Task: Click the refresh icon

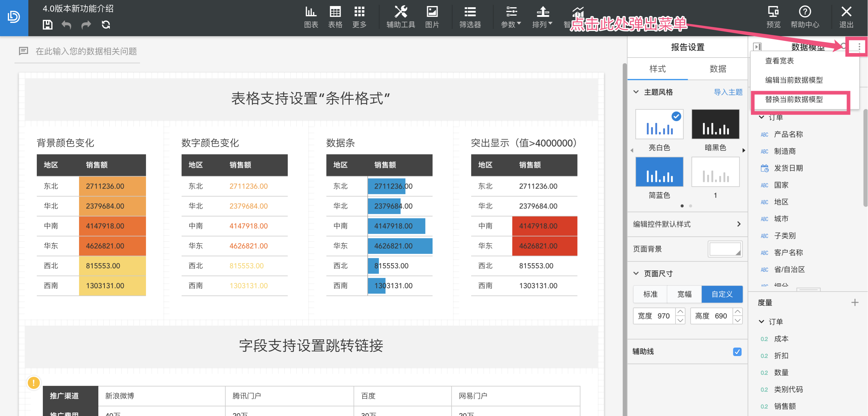Action: [x=106, y=25]
